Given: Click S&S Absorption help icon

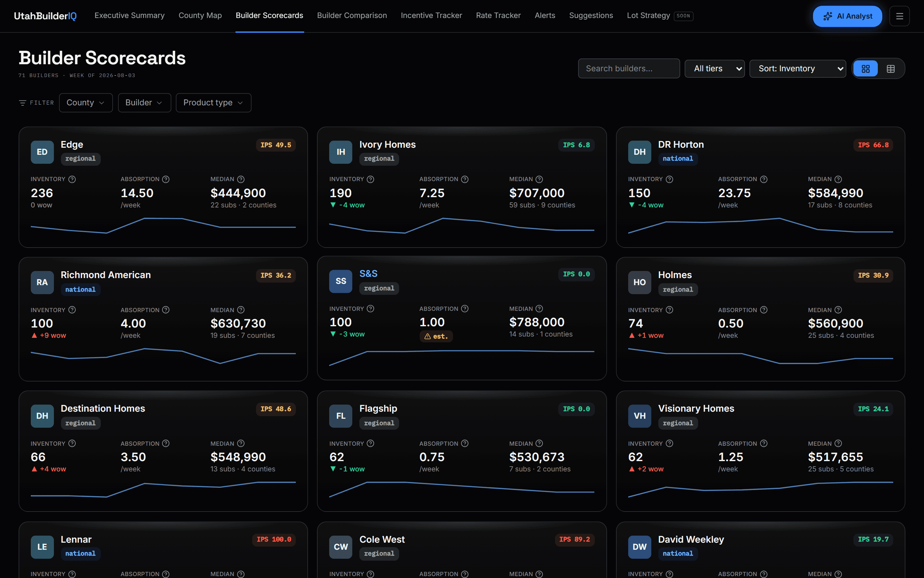Looking at the screenshot, I should click(465, 309).
